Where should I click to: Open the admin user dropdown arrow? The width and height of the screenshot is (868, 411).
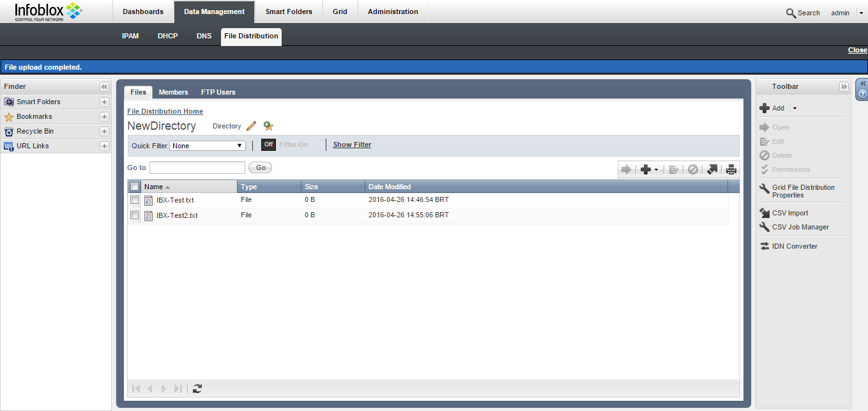(860, 13)
